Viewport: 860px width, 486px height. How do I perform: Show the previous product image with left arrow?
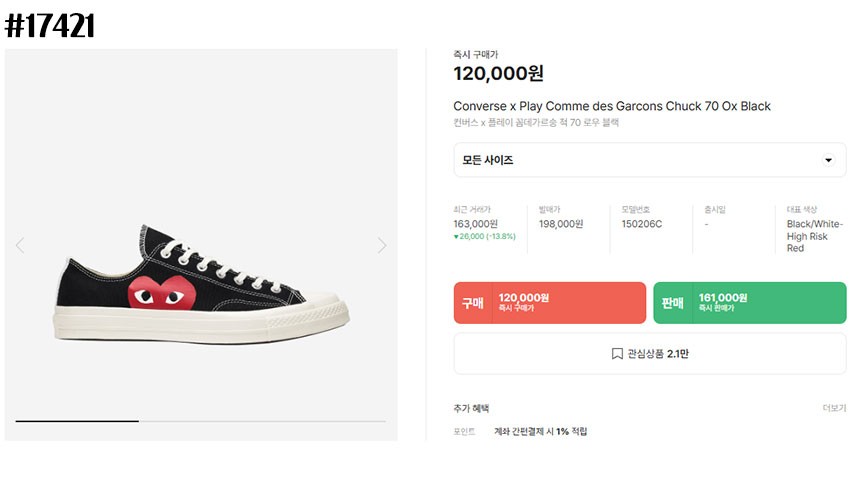20,245
